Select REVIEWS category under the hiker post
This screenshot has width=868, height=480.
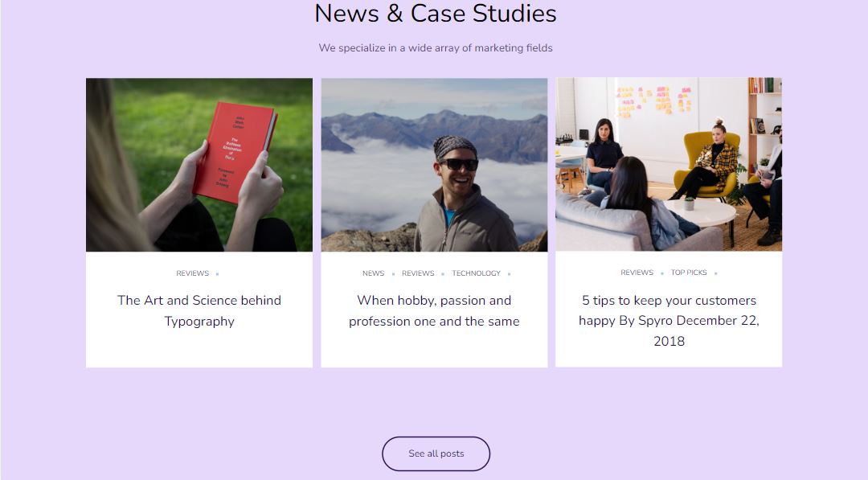click(x=418, y=273)
